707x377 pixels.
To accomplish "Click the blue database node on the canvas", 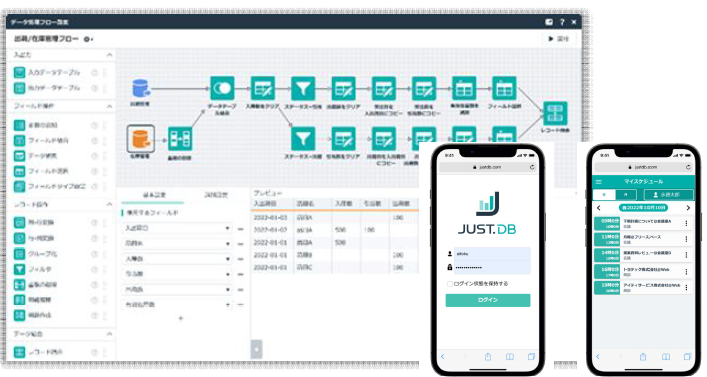I will 141,88.
